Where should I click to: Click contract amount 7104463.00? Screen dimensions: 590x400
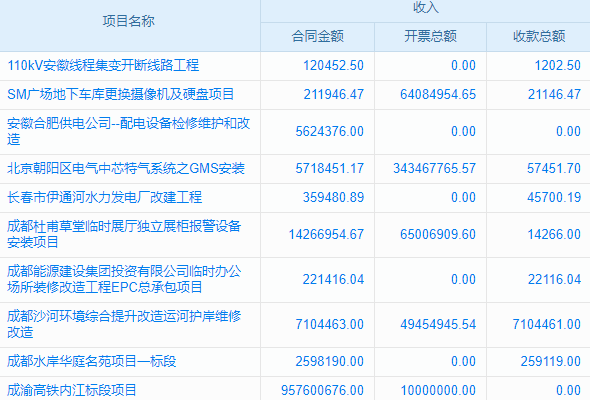pos(330,324)
